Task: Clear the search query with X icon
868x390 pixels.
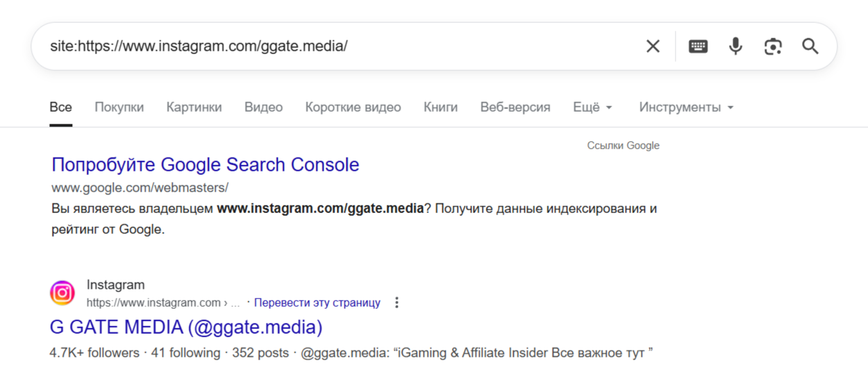Action: [x=653, y=46]
